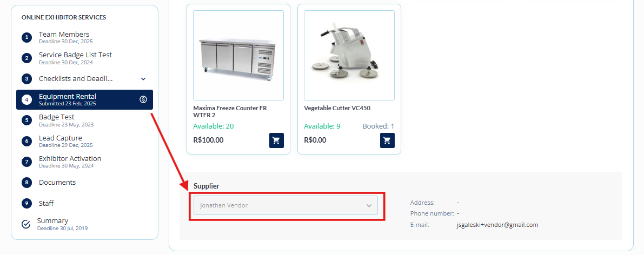The image size is (644, 255).
Task: View the Maxima Freeze Counter product image
Action: (x=238, y=56)
